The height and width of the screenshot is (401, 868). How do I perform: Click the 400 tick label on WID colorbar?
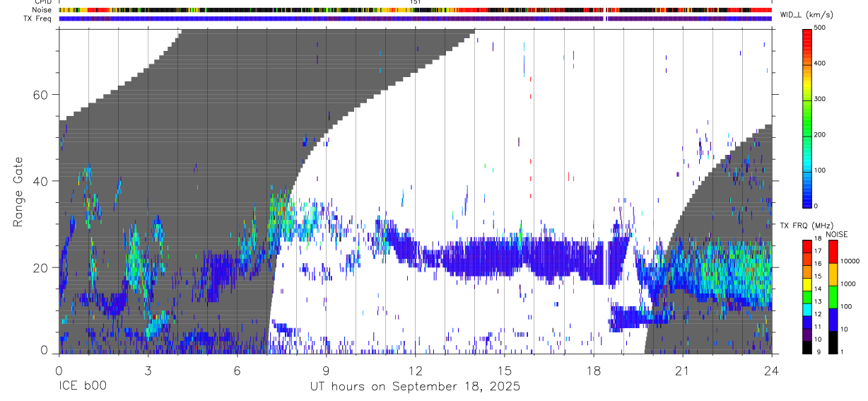(820, 63)
